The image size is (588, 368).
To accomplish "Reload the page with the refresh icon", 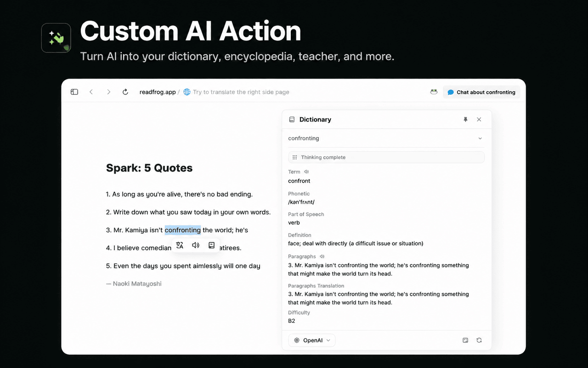I will click(x=125, y=92).
